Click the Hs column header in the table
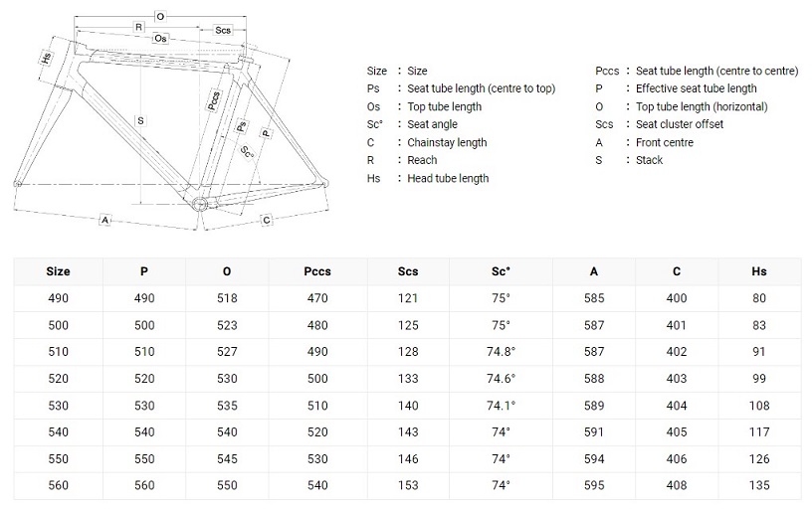The width and height of the screenshot is (812, 511). [x=759, y=271]
